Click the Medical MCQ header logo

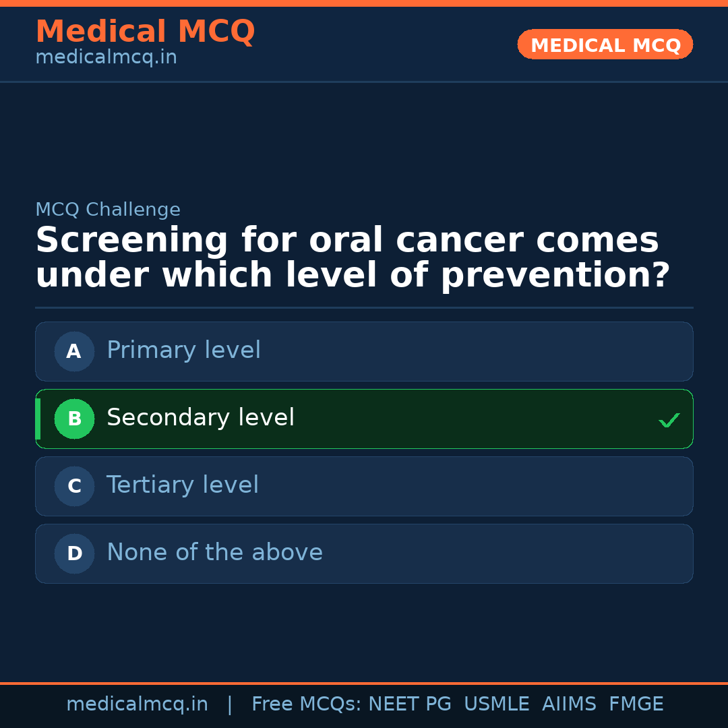click(145, 31)
